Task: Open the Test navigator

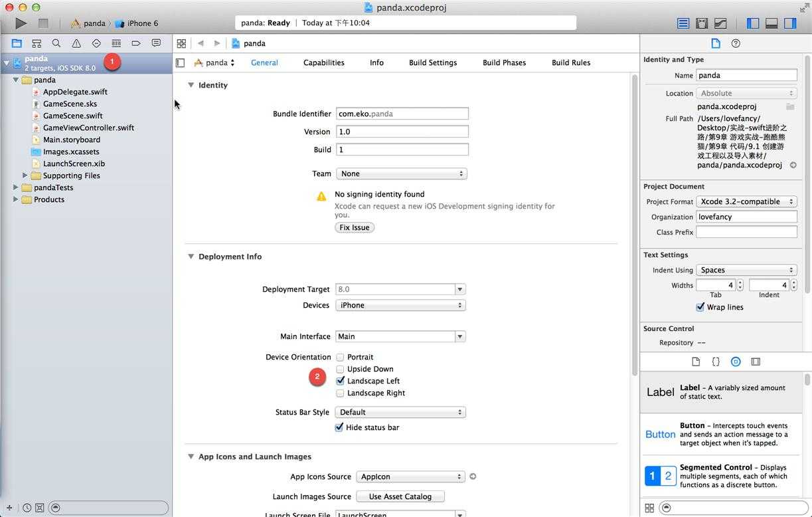Action: tap(96, 43)
